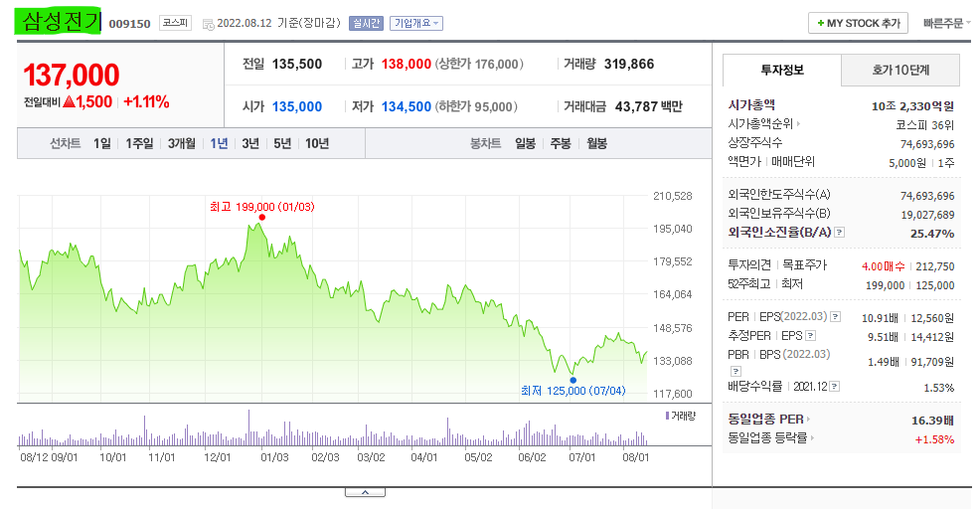Select the 10년 line chart period
This screenshot has width=980, height=509.
[x=317, y=144]
